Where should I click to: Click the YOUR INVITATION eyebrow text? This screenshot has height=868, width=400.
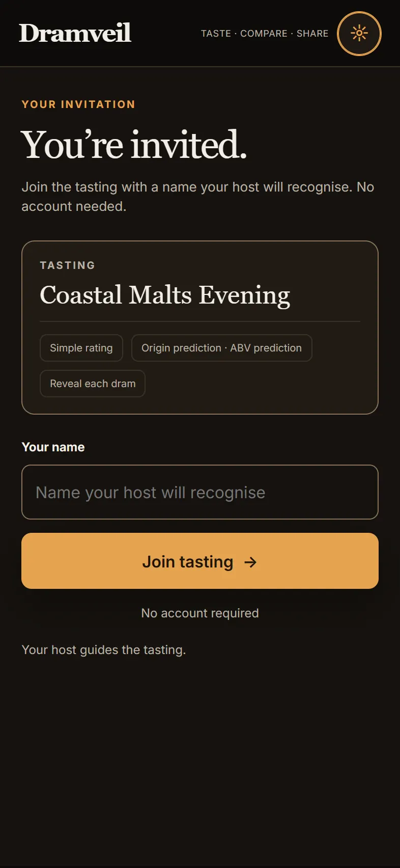[x=78, y=104]
